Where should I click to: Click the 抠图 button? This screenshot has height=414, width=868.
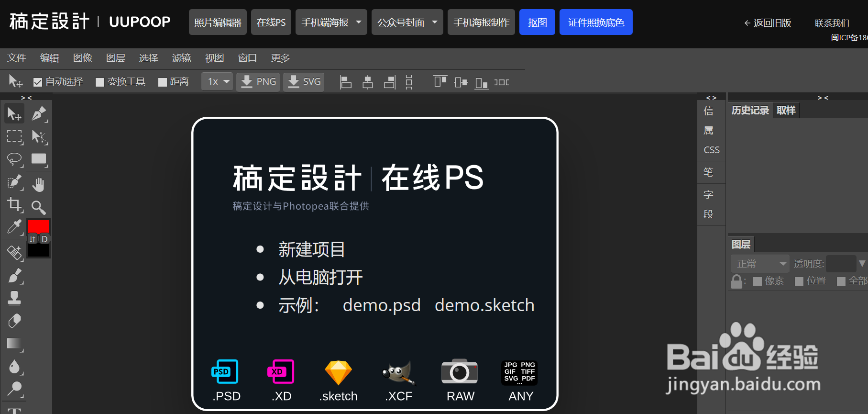[537, 22]
